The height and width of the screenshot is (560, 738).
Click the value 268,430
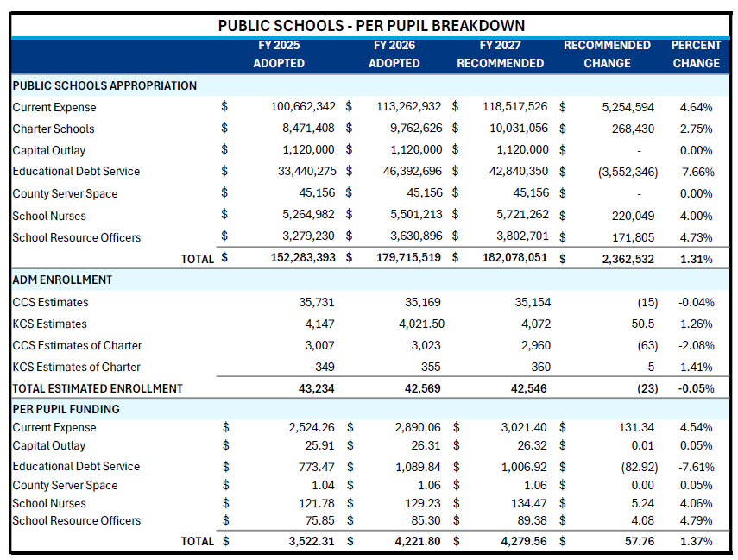click(x=633, y=129)
